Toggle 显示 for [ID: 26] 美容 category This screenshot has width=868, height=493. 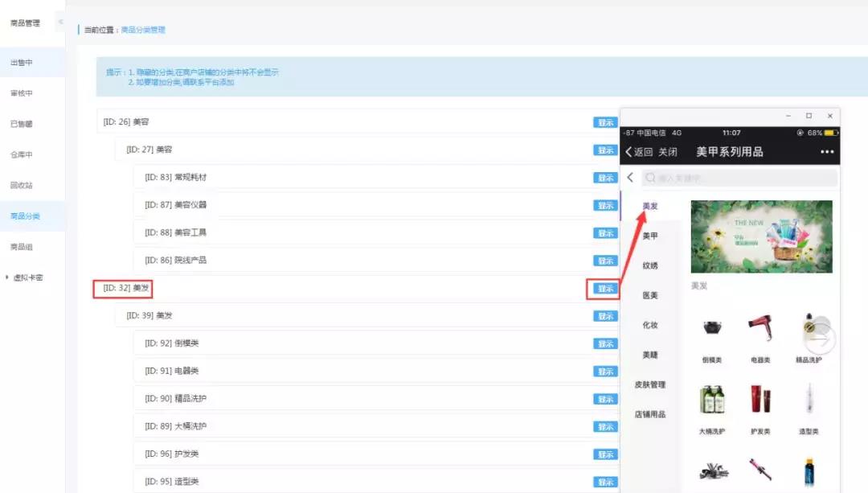tap(604, 122)
